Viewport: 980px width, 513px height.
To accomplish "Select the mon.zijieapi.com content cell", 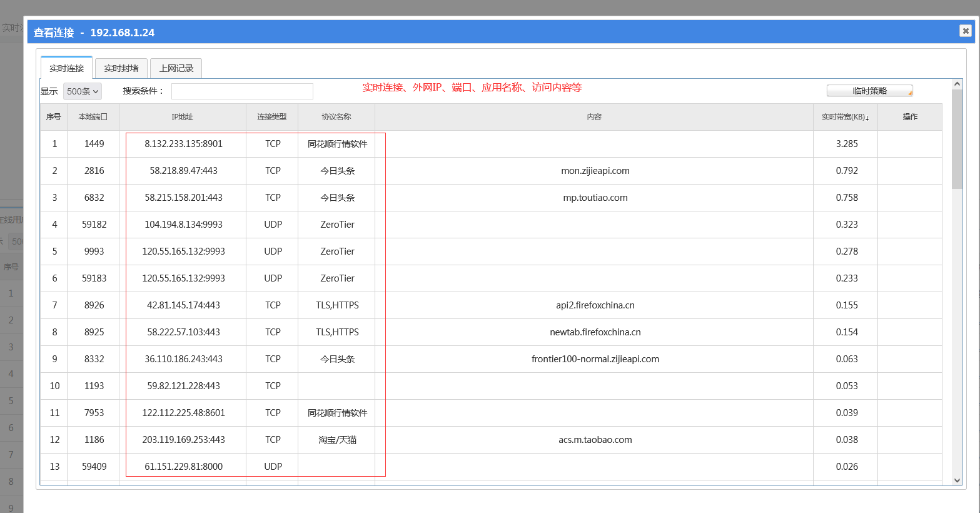I will click(595, 171).
